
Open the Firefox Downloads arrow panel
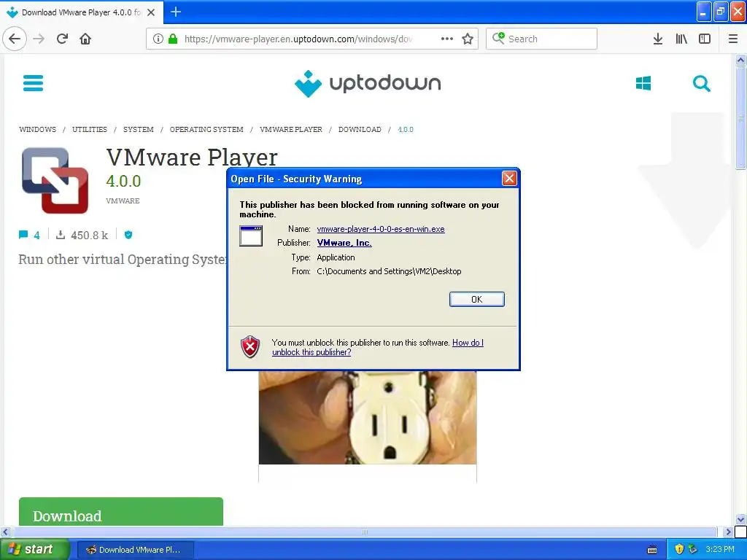pyautogui.click(x=657, y=39)
